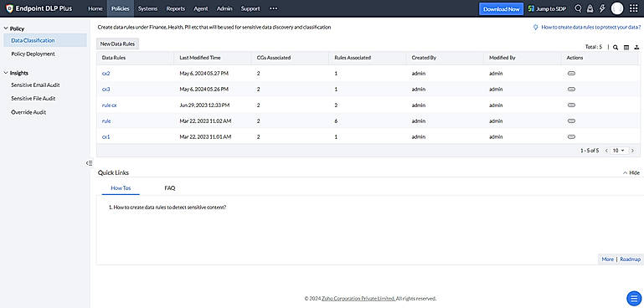Screen dimensions: 644x308
Task: Open Override Audit
Action: (x=28, y=112)
